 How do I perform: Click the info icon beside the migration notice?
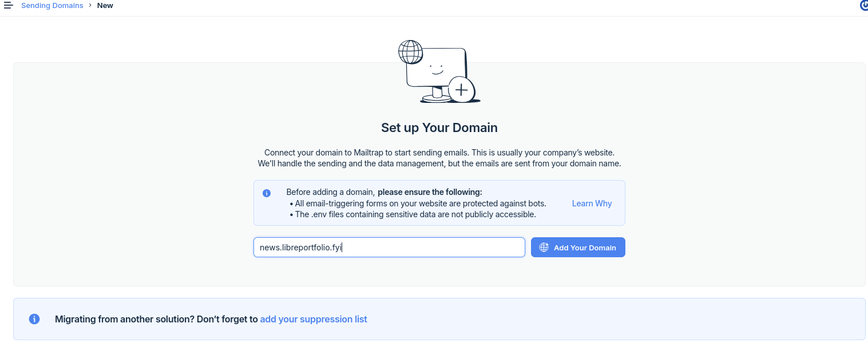(34, 319)
